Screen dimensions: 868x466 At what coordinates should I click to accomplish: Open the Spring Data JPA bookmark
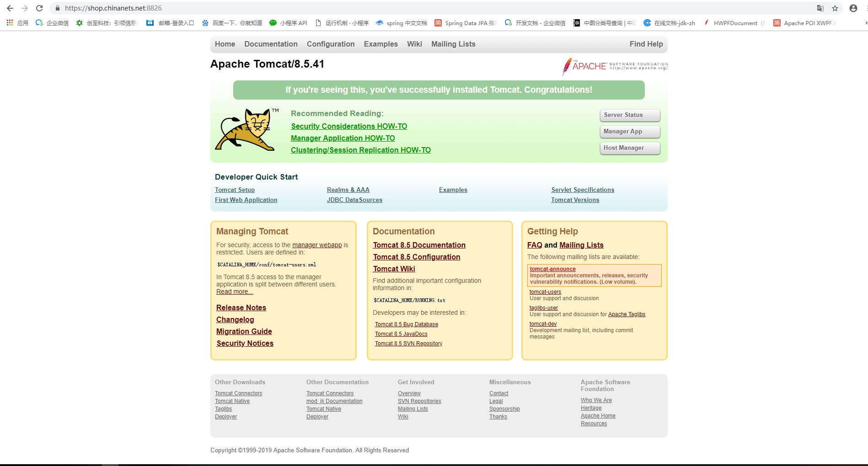pos(466,23)
